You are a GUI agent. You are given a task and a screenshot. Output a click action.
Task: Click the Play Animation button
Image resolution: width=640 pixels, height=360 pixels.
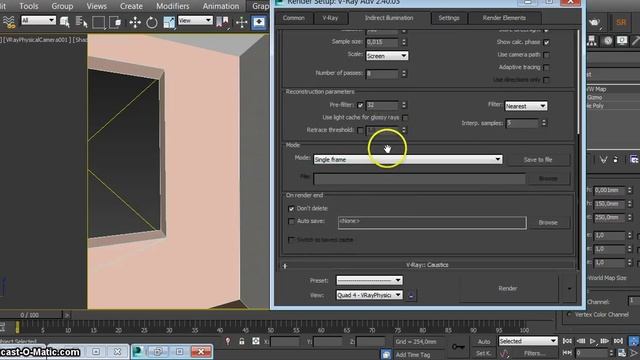point(593,341)
